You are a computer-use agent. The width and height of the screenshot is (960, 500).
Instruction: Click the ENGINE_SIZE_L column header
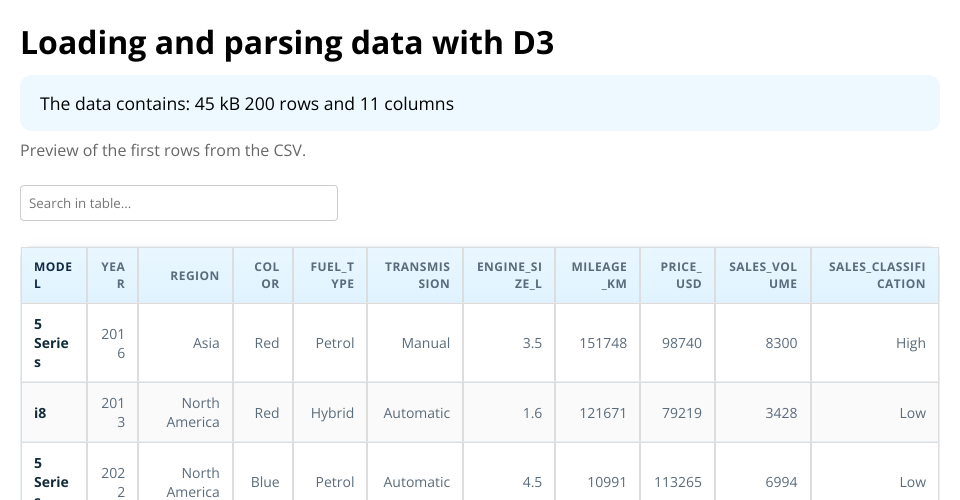[510, 275]
